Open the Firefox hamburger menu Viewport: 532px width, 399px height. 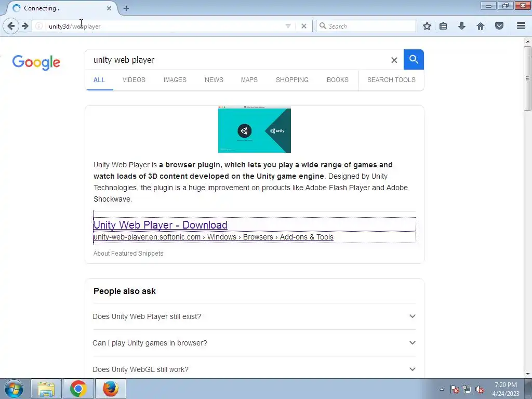point(521,26)
